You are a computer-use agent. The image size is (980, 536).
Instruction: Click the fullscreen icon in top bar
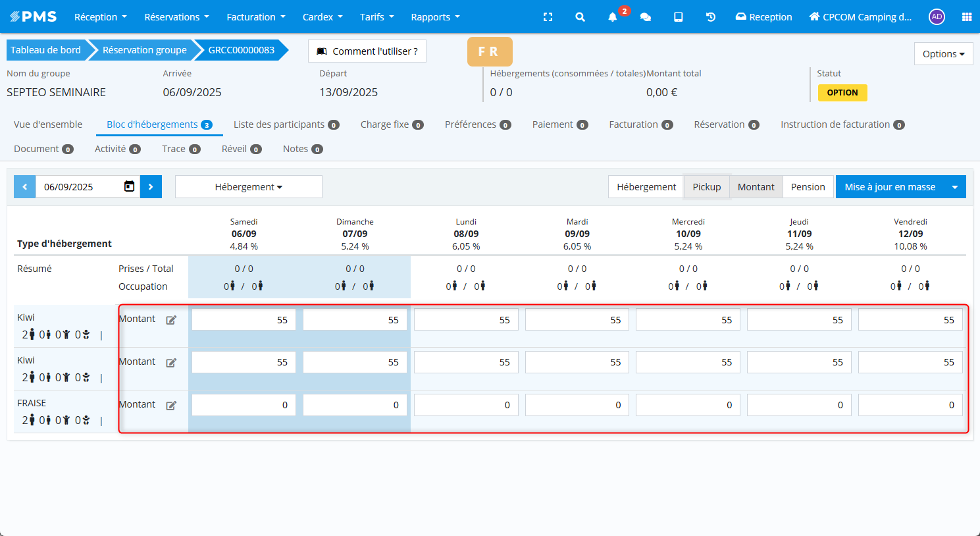coord(548,17)
